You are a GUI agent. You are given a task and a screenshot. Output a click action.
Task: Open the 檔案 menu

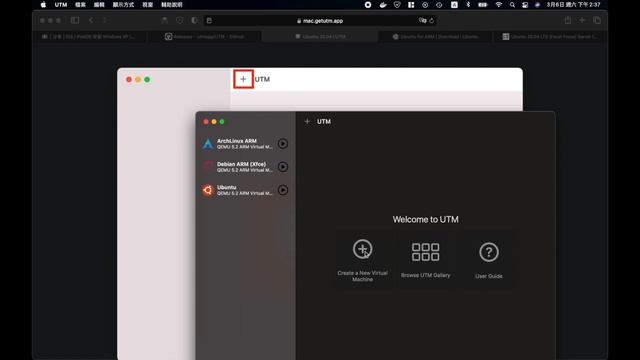pos(80,5)
